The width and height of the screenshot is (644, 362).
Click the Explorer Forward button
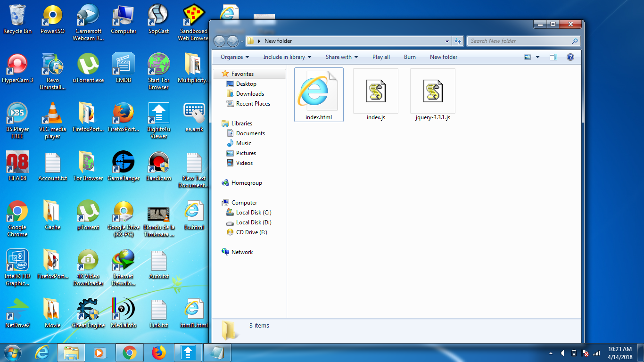click(x=232, y=41)
